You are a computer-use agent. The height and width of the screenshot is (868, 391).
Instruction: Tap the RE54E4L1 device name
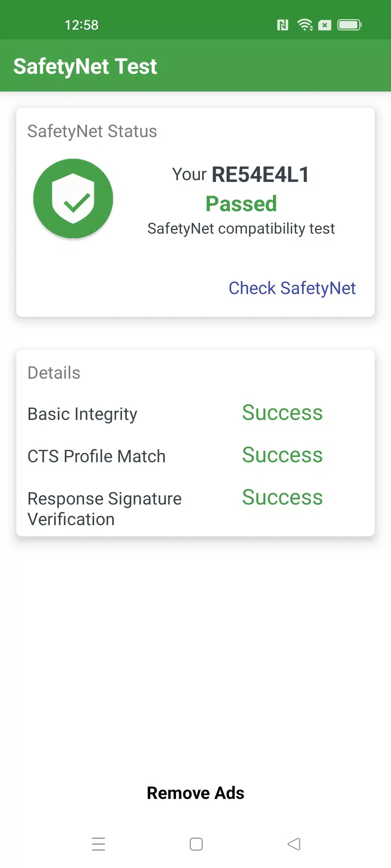click(260, 175)
